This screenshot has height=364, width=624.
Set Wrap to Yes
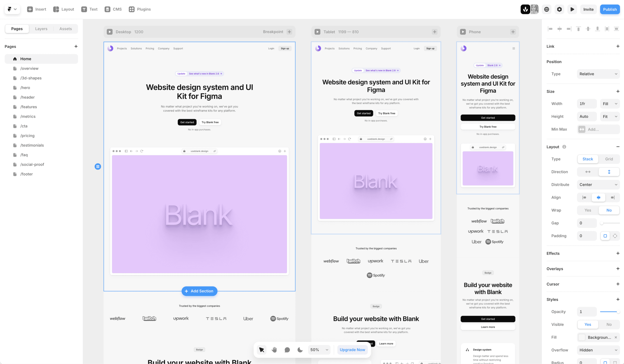point(588,210)
